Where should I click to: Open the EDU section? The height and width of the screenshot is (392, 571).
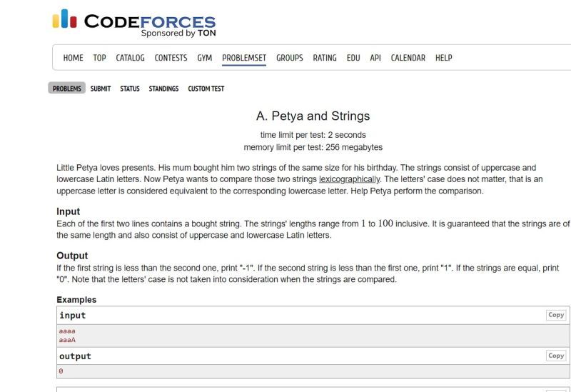point(353,58)
